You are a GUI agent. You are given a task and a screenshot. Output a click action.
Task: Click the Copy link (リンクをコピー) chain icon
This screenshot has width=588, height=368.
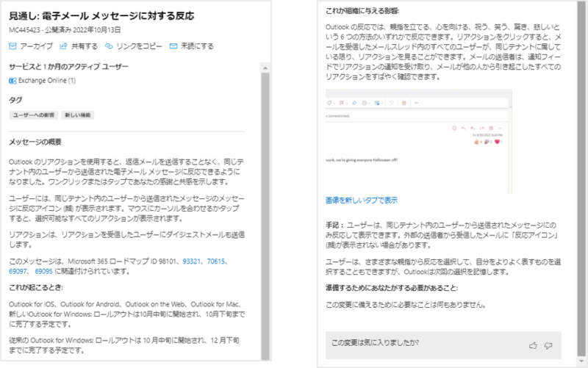tap(110, 46)
